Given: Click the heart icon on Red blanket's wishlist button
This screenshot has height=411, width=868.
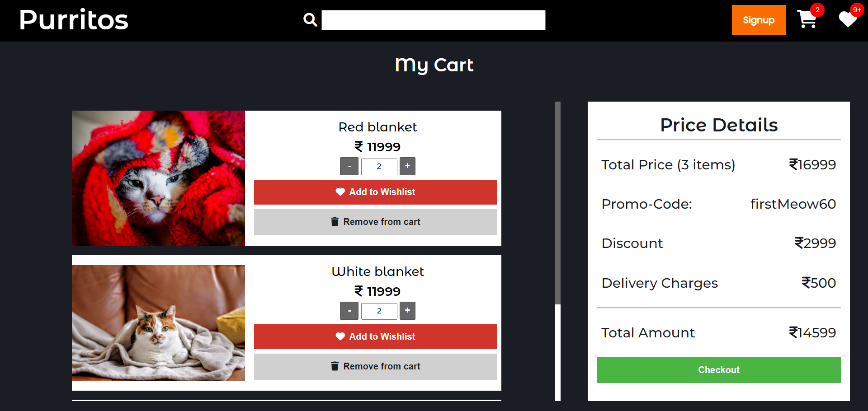Looking at the screenshot, I should [x=340, y=192].
